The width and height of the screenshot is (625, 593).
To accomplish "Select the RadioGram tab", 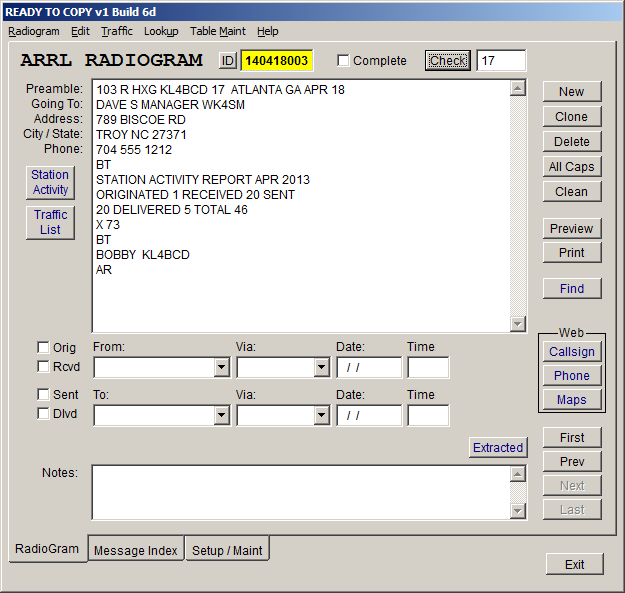I will click(47, 549).
